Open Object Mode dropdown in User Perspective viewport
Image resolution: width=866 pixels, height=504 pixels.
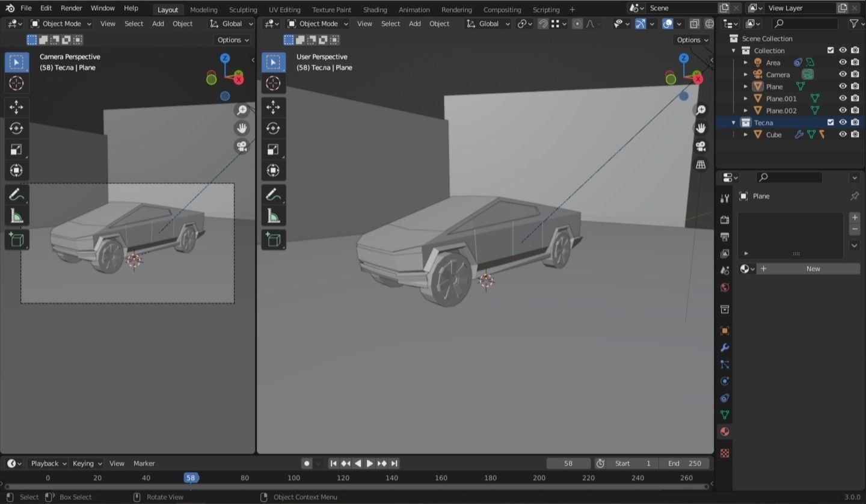pyautogui.click(x=318, y=23)
